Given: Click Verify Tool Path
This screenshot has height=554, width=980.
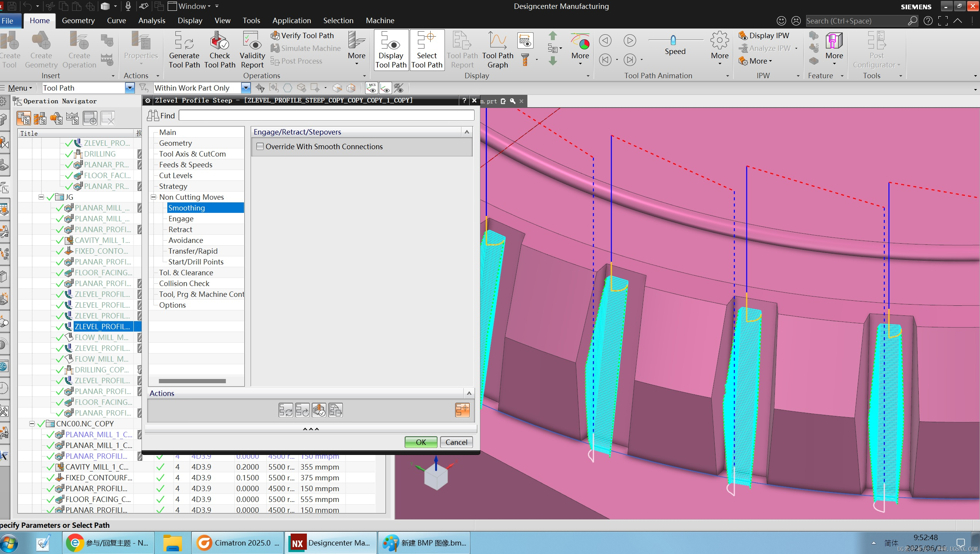Looking at the screenshot, I should click(x=303, y=35).
